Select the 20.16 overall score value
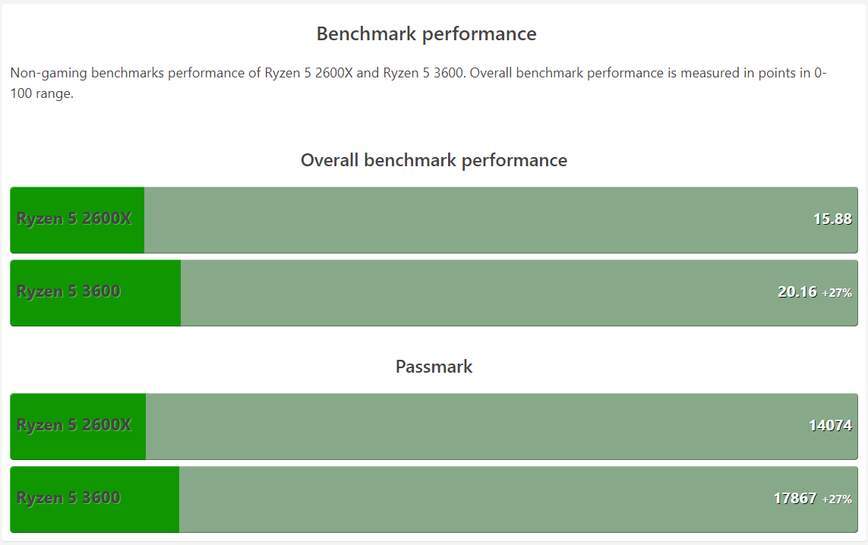 [797, 292]
